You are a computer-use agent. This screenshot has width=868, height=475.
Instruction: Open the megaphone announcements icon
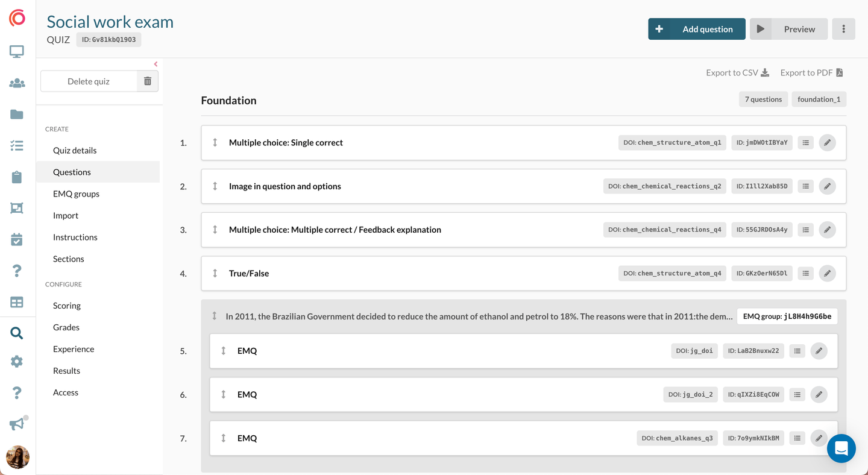tap(17, 424)
